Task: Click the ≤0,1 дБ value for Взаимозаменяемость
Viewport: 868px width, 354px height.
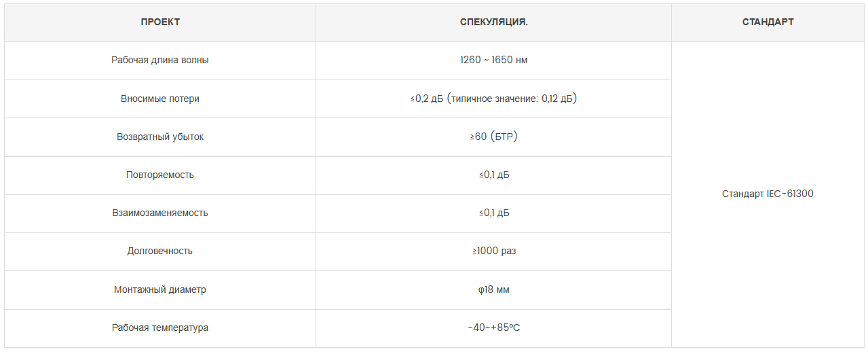Action: tap(493, 213)
